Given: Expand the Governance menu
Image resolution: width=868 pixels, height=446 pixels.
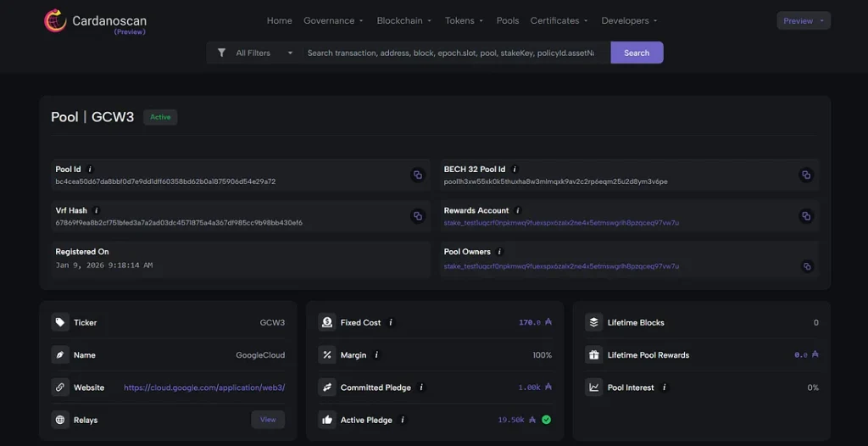Looking at the screenshot, I should point(333,20).
